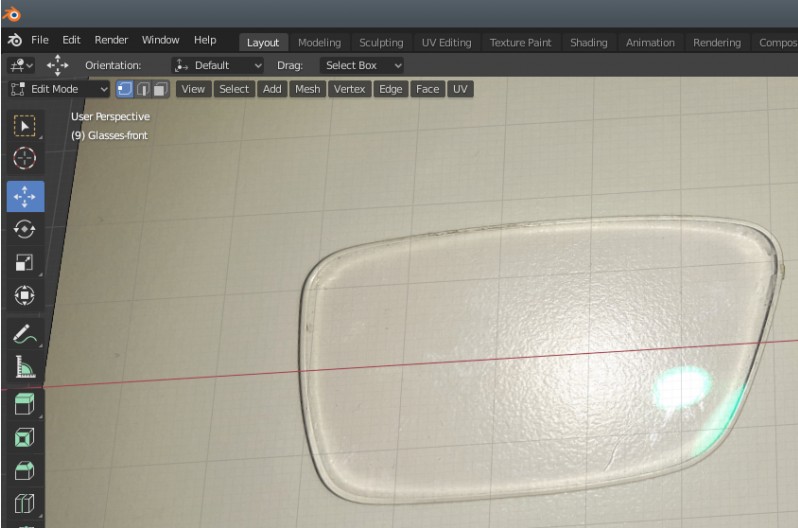Open the Edit Mode dropdown
This screenshot has height=528, width=798.
pyautogui.click(x=59, y=89)
